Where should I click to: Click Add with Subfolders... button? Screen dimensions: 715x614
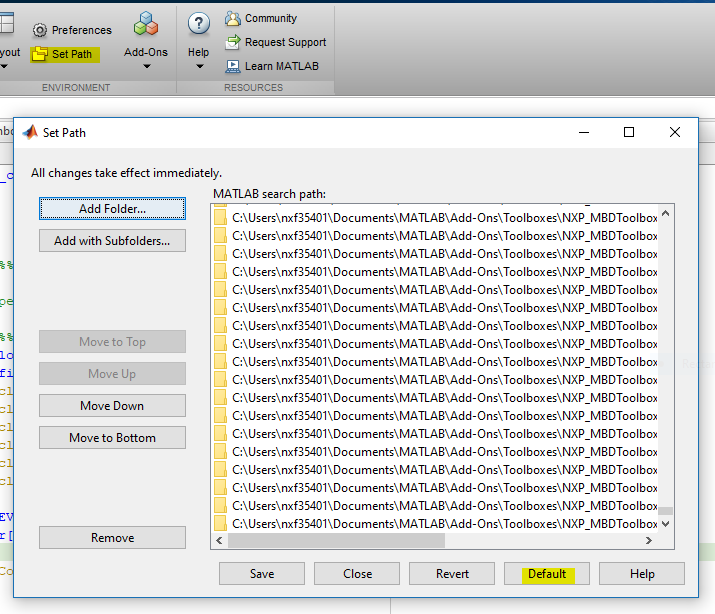[x=112, y=241]
